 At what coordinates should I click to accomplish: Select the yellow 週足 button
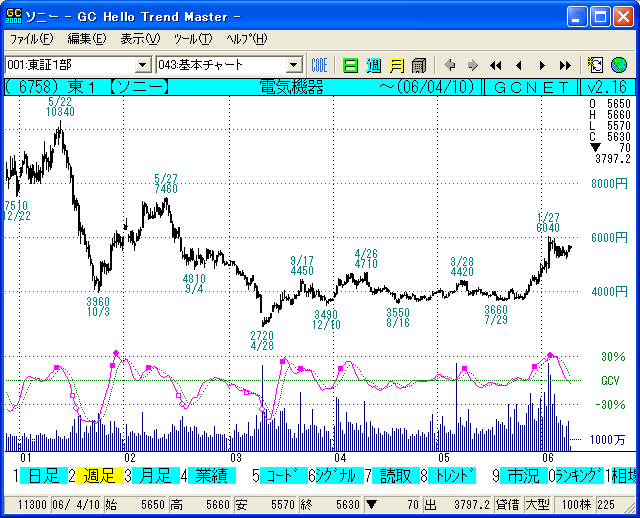click(100, 476)
